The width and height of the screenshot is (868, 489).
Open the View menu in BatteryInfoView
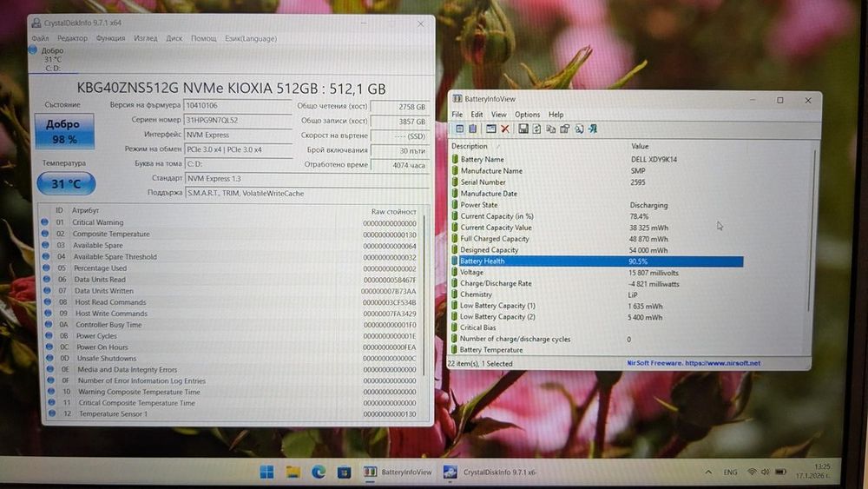[x=499, y=114]
